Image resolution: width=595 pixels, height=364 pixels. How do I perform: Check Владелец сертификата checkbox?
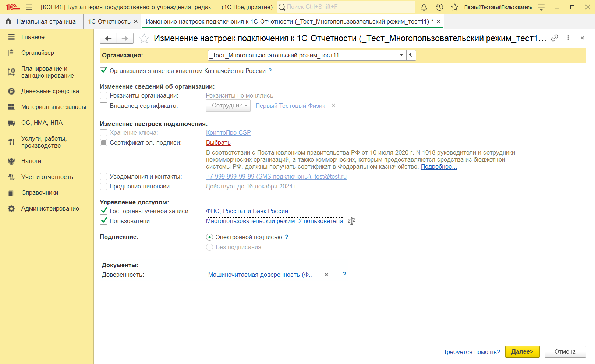tap(104, 106)
